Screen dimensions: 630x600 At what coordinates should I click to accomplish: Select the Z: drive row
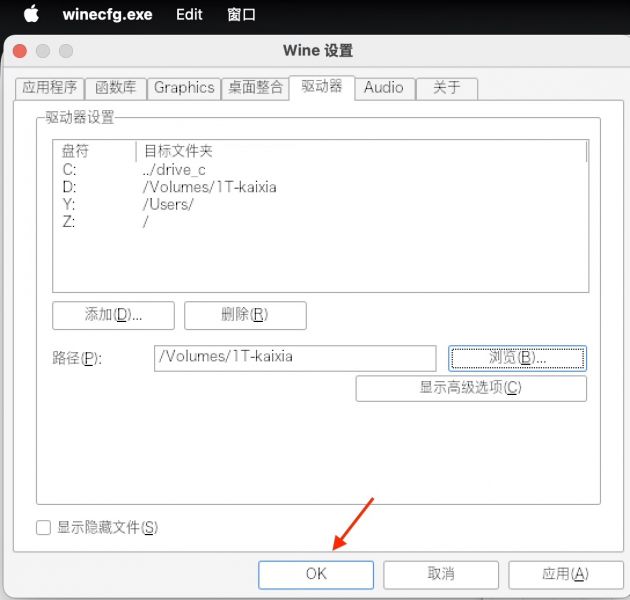(x=320, y=222)
